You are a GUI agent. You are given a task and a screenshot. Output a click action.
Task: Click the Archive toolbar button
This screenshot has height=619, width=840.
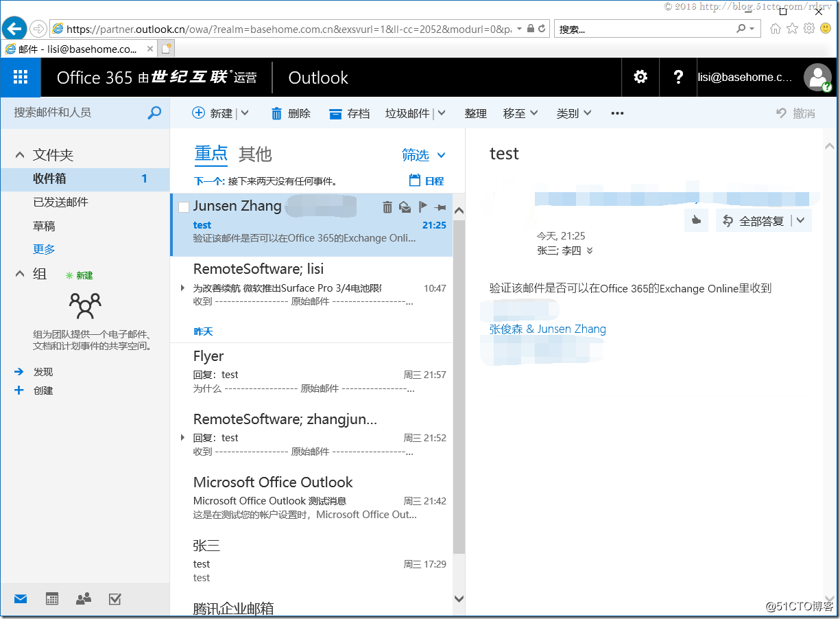(350, 113)
